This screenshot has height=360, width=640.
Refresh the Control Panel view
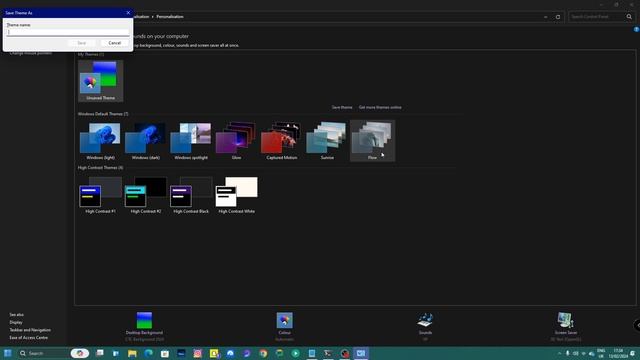point(558,17)
